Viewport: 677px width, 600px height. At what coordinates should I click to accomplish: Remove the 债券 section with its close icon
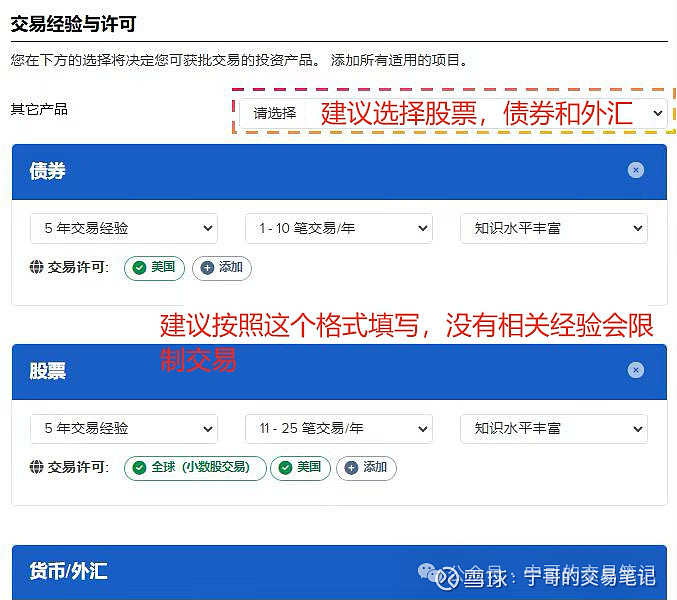(x=636, y=170)
